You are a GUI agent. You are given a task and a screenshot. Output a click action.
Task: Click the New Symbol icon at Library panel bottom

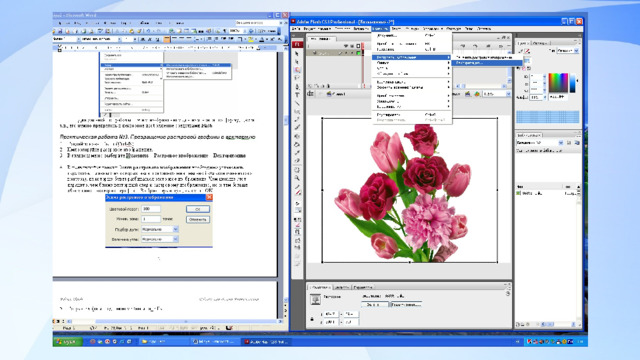pyautogui.click(x=519, y=324)
